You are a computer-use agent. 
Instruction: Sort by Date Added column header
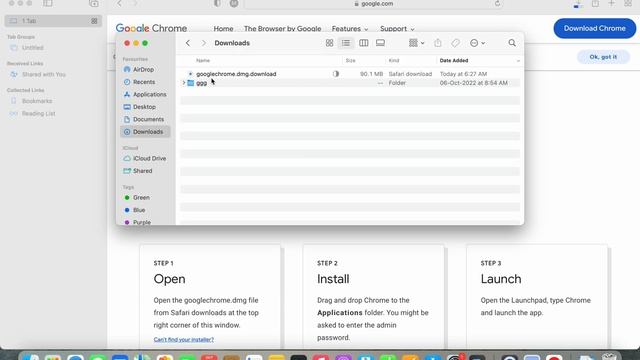(x=454, y=60)
